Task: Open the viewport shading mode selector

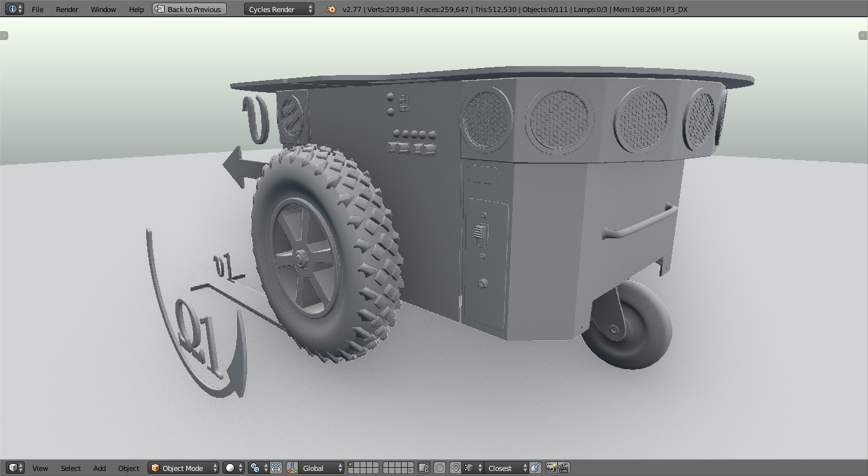Action: click(x=230, y=468)
